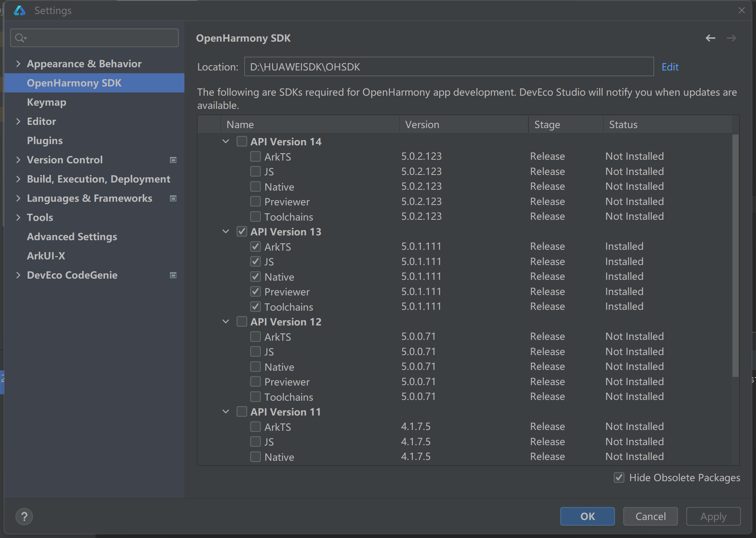Expand Appearance & Behavior section
756x538 pixels.
(x=18, y=64)
